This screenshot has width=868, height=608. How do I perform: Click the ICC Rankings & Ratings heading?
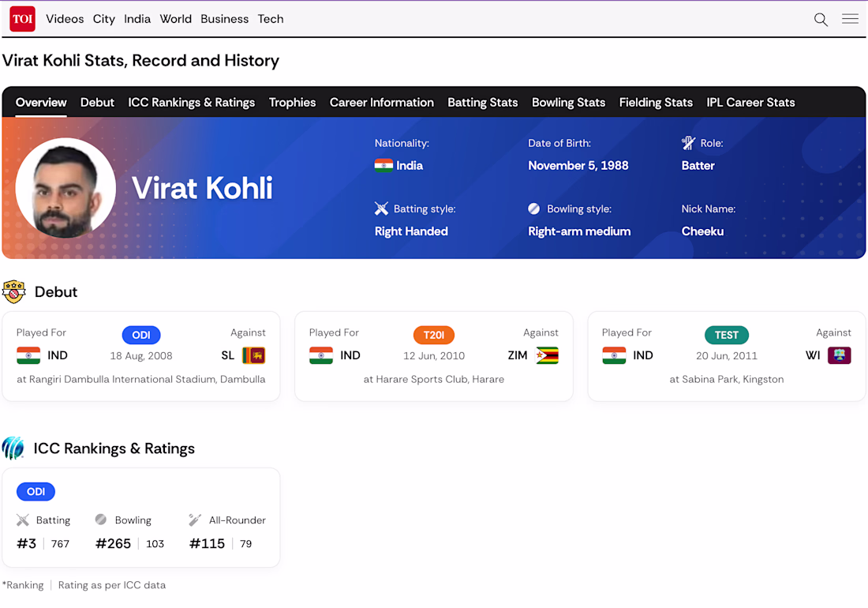tap(114, 448)
